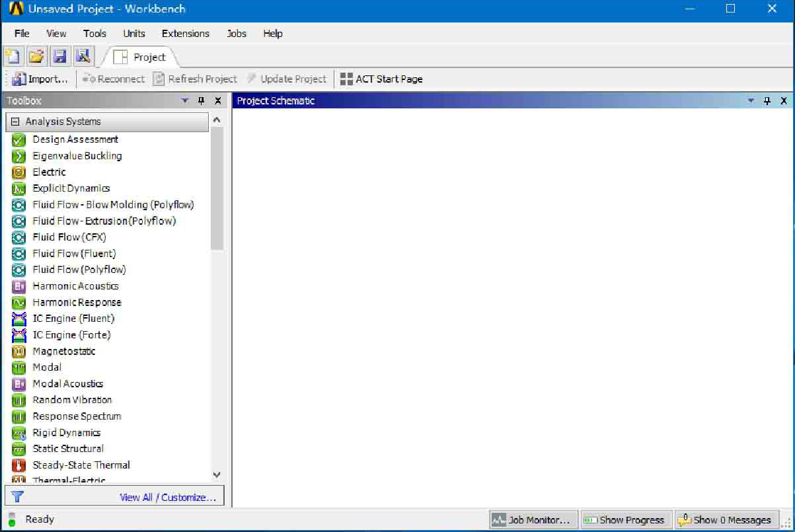The width and height of the screenshot is (795, 532).
Task: Click the toolbox scrollbar down arrow
Action: point(217,475)
